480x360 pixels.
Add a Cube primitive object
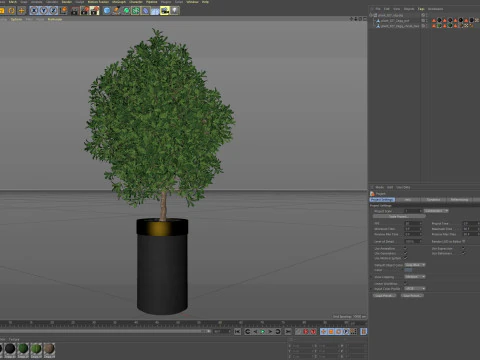pos(107,11)
